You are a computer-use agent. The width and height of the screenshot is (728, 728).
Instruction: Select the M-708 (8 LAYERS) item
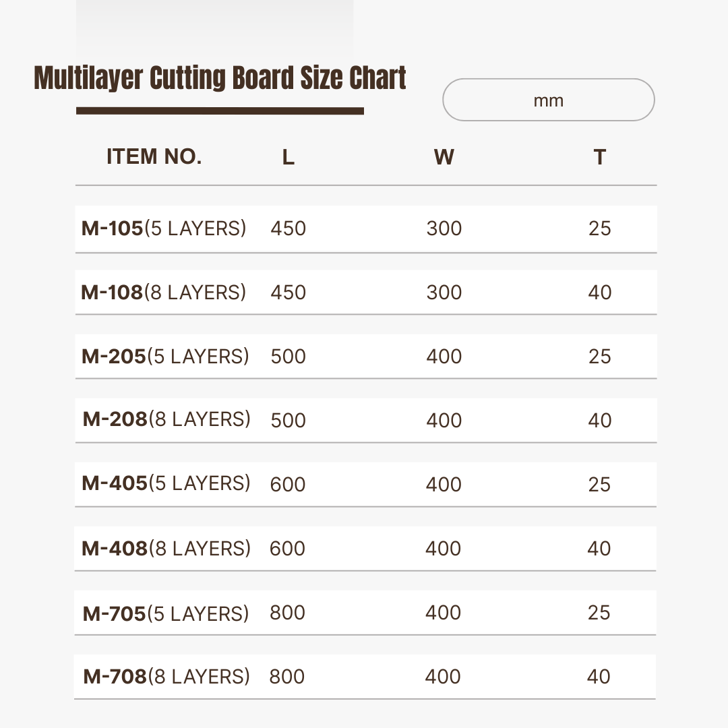(x=166, y=677)
